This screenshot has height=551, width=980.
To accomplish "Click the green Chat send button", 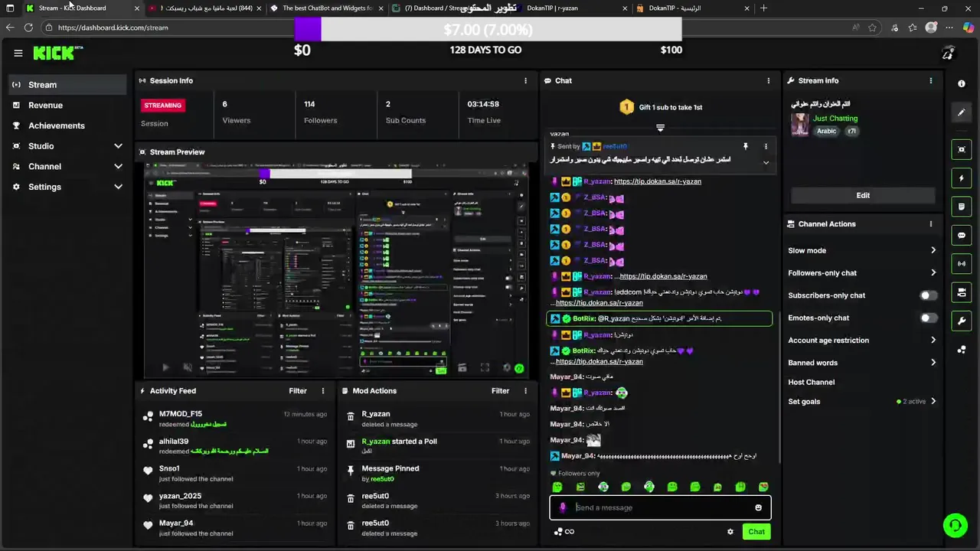I will tap(756, 532).
